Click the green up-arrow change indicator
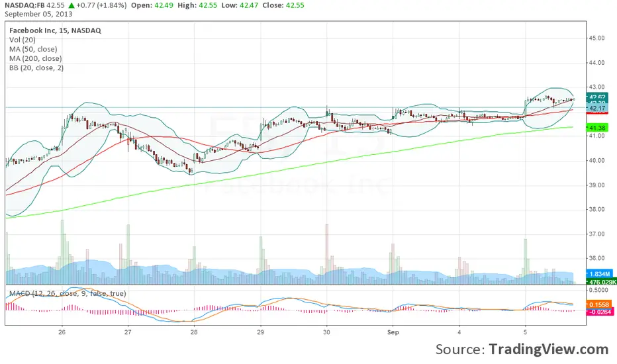The image size is (617, 364). pyautogui.click(x=71, y=5)
